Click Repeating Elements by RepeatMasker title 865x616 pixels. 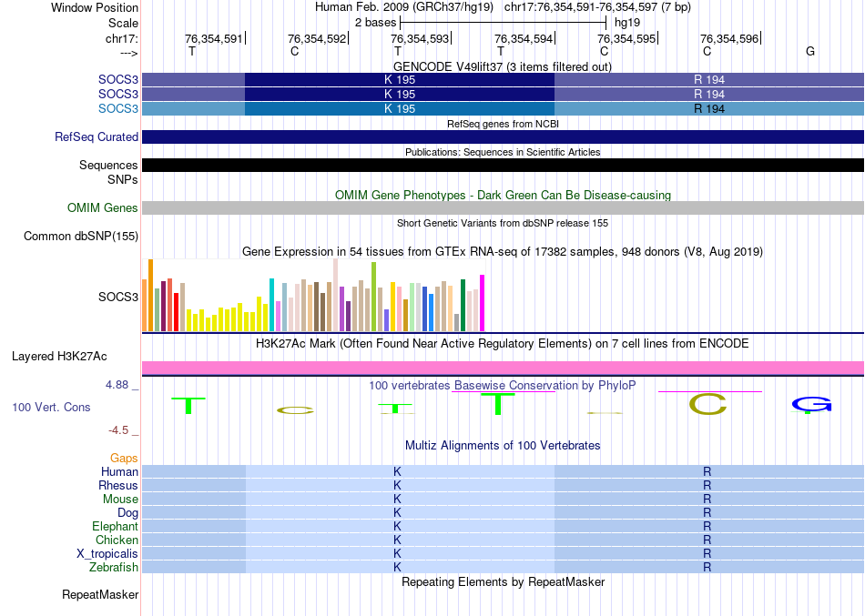pos(503,582)
